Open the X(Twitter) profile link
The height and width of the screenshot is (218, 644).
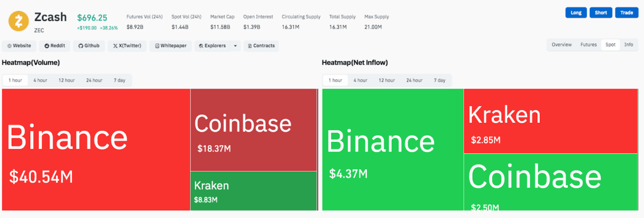pyautogui.click(x=127, y=46)
